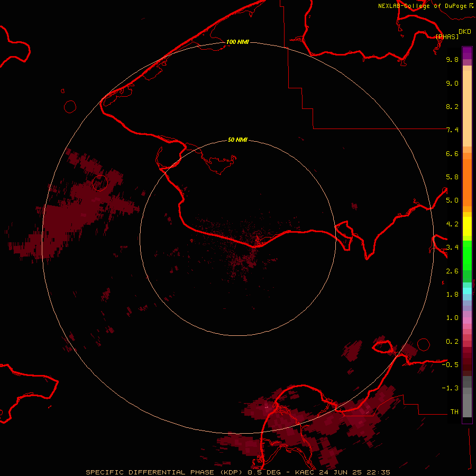The height and width of the screenshot is (476, 476).
Task: Click the 3.4 value on the color scale
Action: (452, 248)
